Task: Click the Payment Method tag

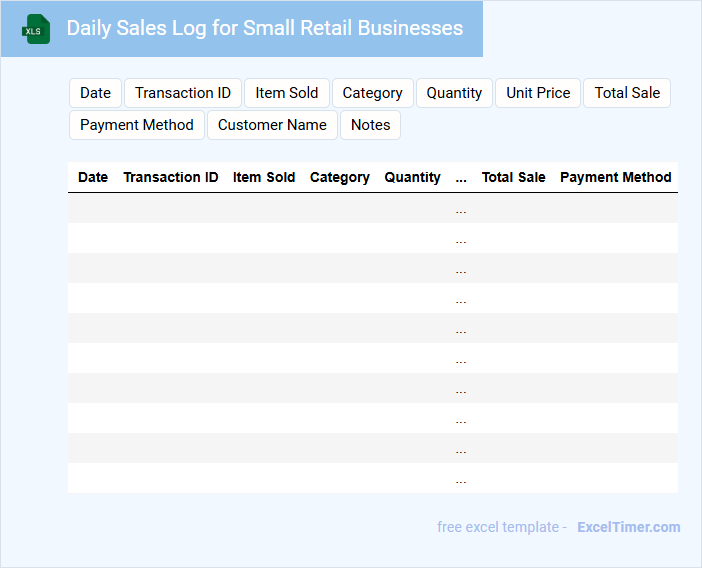Action: tap(137, 125)
